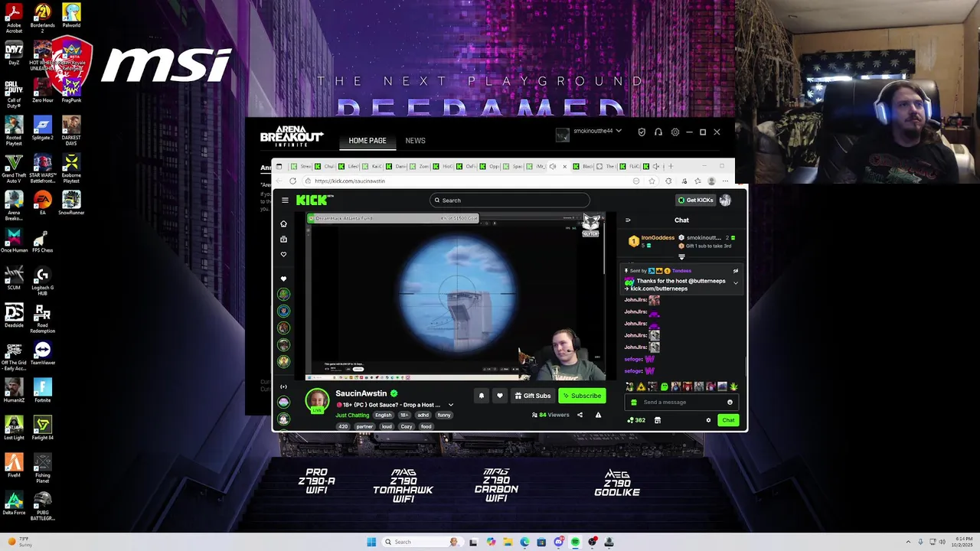Image resolution: width=980 pixels, height=551 pixels.
Task: Switch to the NEWS tab
Action: click(x=415, y=141)
